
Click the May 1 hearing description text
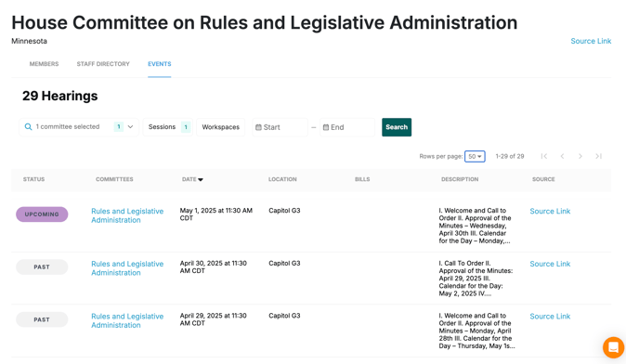pos(476,226)
